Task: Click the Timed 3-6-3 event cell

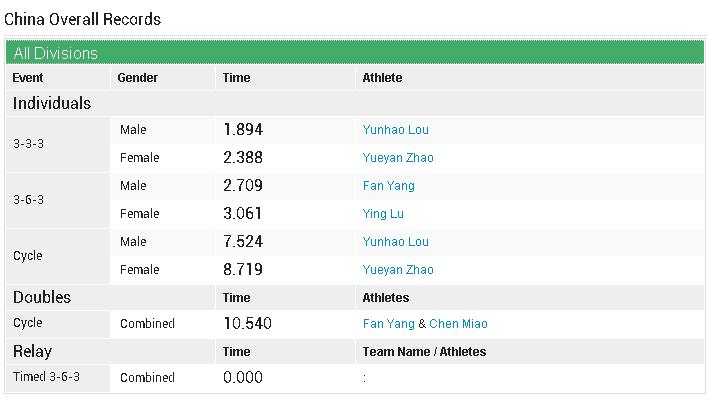Action: [x=46, y=378]
